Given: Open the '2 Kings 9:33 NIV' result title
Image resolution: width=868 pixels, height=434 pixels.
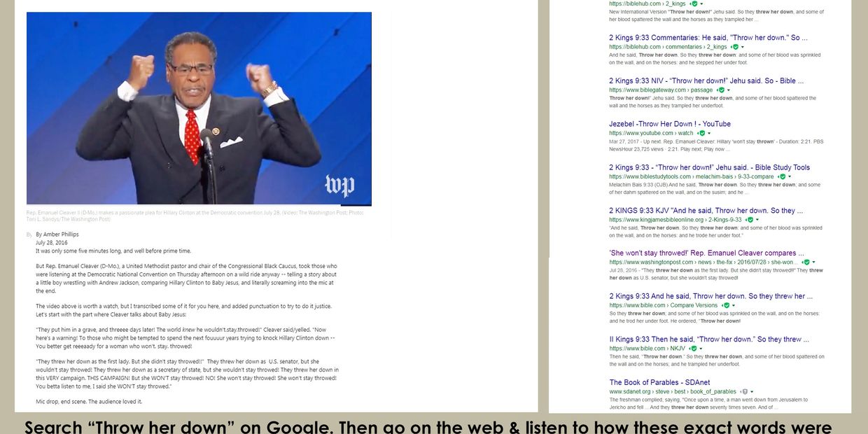Looking at the screenshot, I should click(x=706, y=81).
